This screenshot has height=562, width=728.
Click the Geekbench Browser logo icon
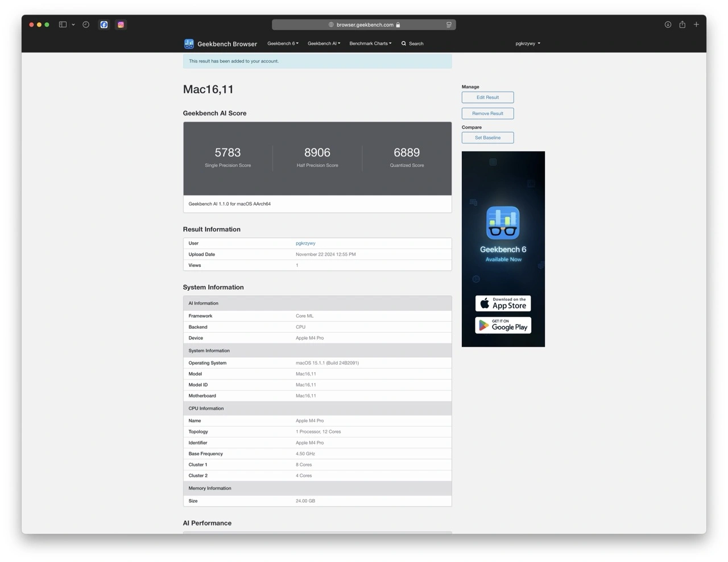tap(189, 44)
